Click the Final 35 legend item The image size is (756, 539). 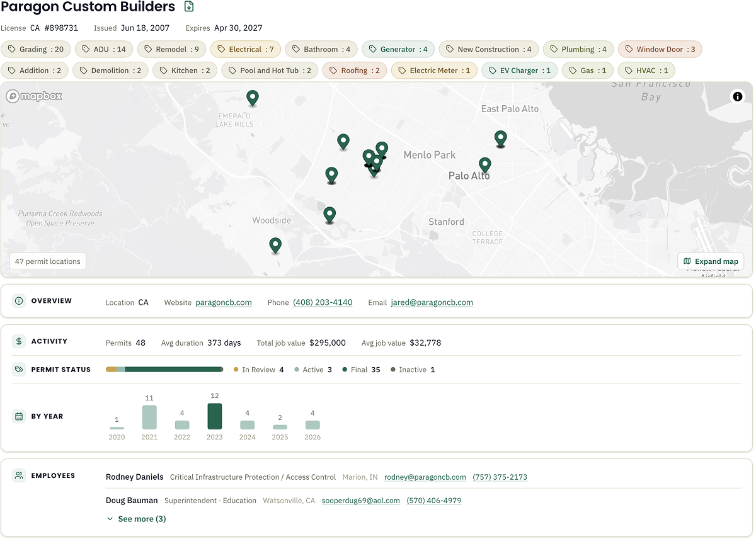tap(362, 370)
